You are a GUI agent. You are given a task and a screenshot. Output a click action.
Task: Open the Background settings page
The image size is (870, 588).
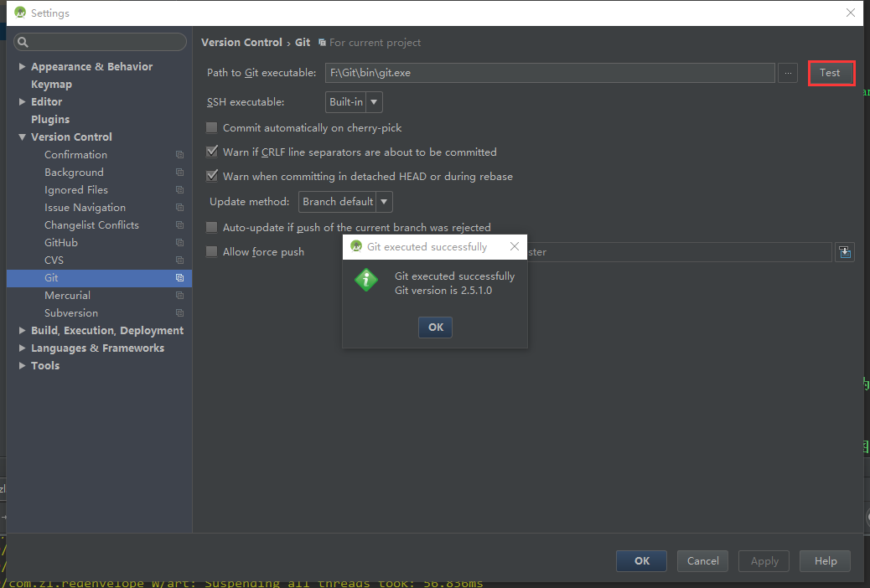75,173
